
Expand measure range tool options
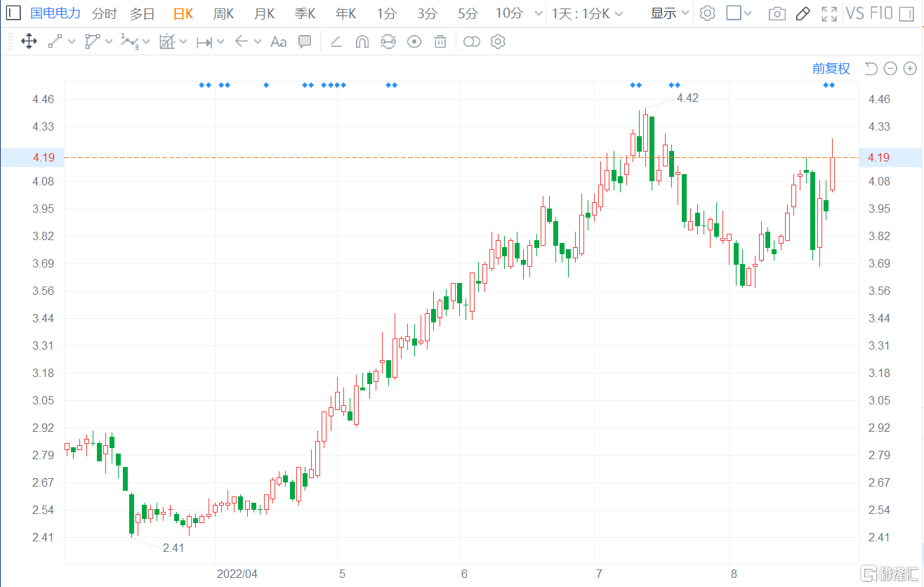click(220, 41)
